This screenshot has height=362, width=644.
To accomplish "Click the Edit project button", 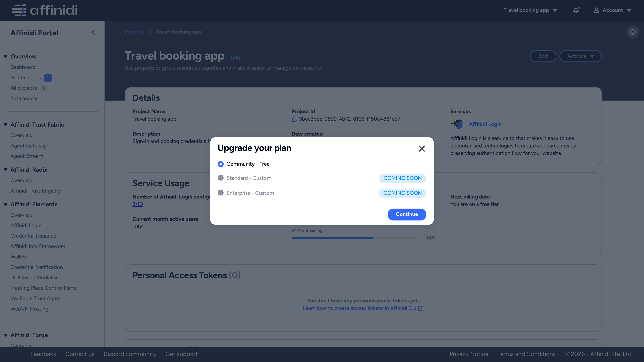I will [543, 56].
